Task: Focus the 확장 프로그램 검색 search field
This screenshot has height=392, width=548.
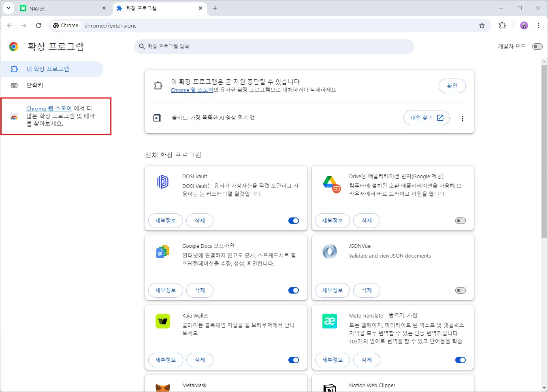Action: [274, 47]
